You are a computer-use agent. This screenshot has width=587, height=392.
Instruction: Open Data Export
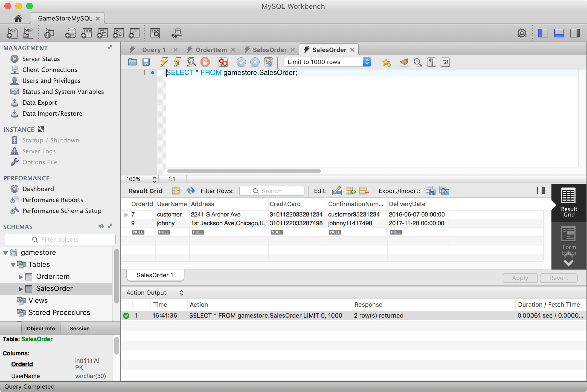(40, 103)
